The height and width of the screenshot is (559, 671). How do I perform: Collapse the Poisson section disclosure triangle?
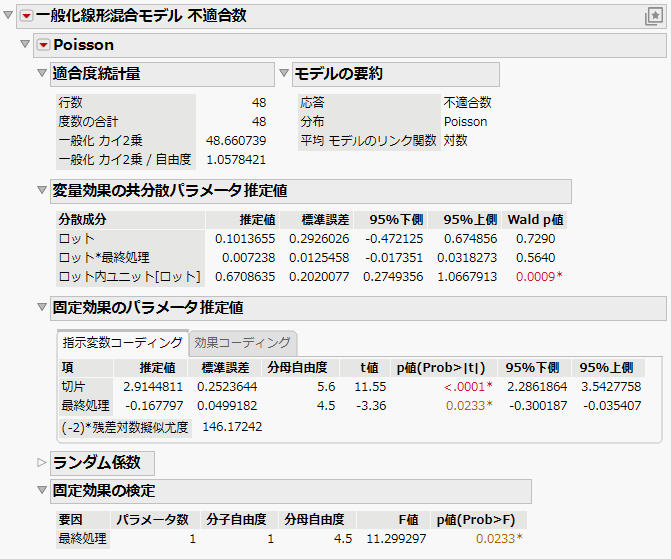[x=25, y=44]
